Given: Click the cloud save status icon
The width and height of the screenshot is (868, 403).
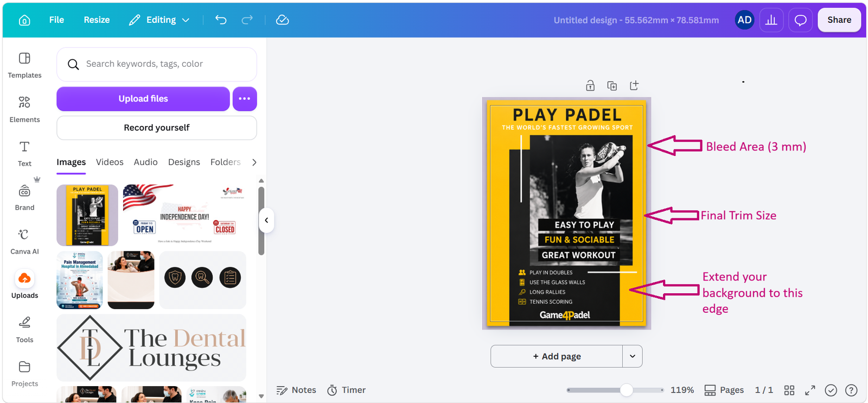Looking at the screenshot, I should (x=282, y=20).
